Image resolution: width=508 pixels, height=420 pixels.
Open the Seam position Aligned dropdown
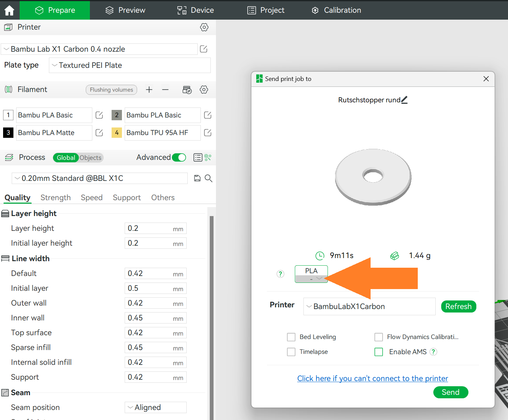pos(156,407)
